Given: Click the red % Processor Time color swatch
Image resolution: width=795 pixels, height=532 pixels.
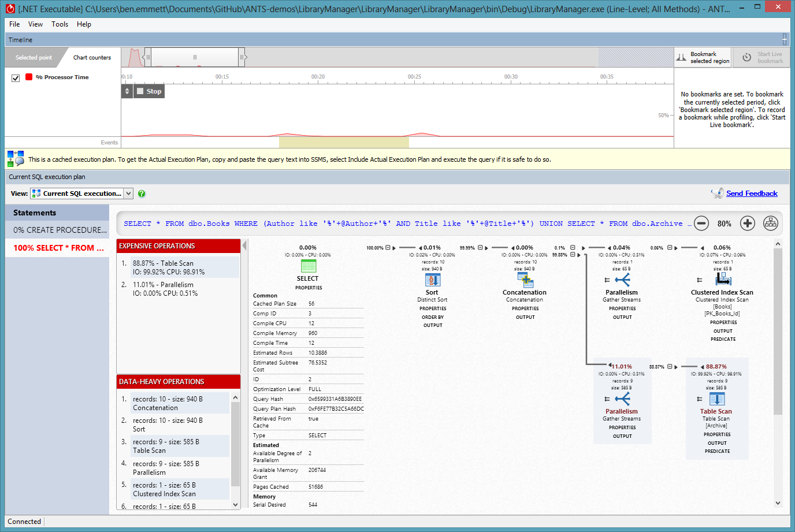Looking at the screenshot, I should click(28, 77).
